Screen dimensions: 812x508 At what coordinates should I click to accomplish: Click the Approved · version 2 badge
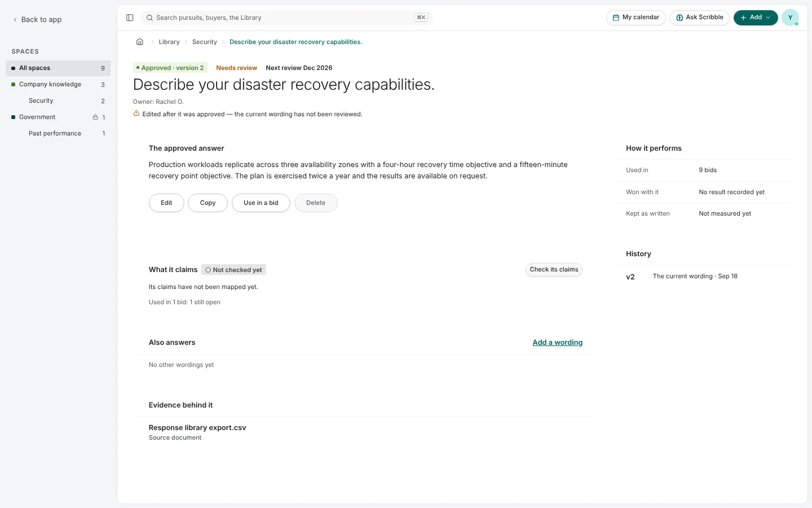(x=170, y=68)
